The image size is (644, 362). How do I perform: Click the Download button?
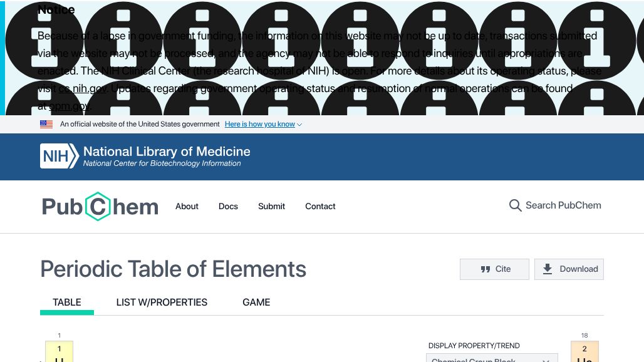569,269
